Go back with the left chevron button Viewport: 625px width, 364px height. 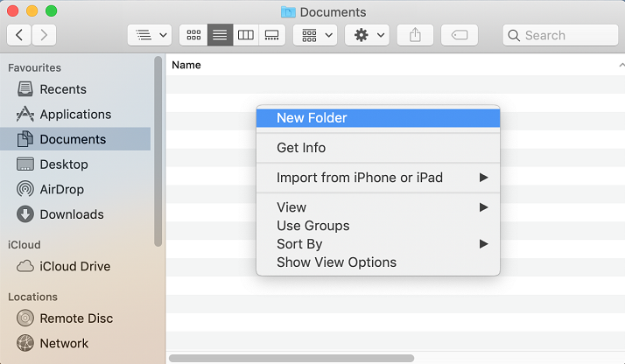coord(19,35)
